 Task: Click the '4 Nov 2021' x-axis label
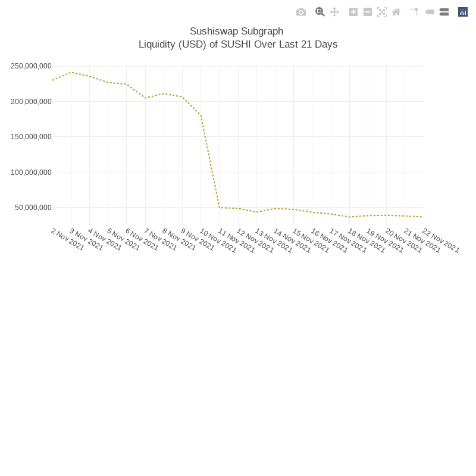(105, 240)
